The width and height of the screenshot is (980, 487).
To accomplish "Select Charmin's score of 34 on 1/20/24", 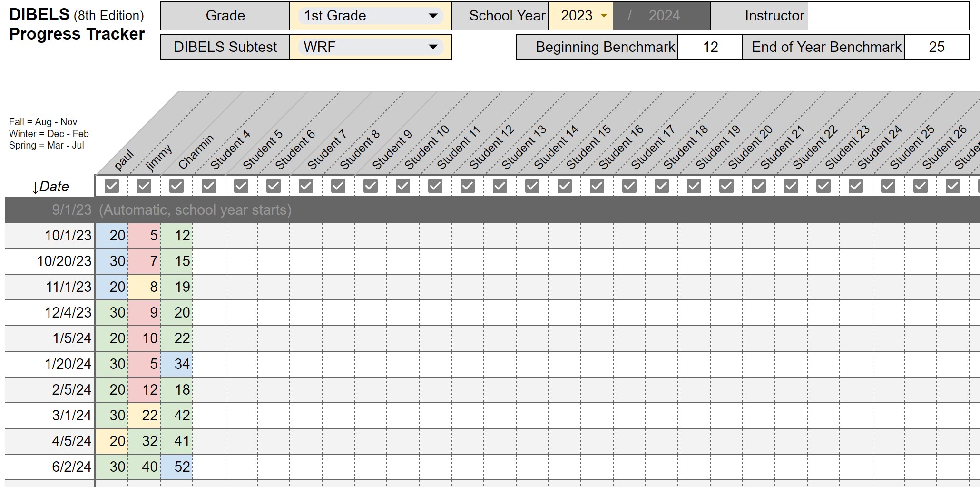I will tap(177, 364).
